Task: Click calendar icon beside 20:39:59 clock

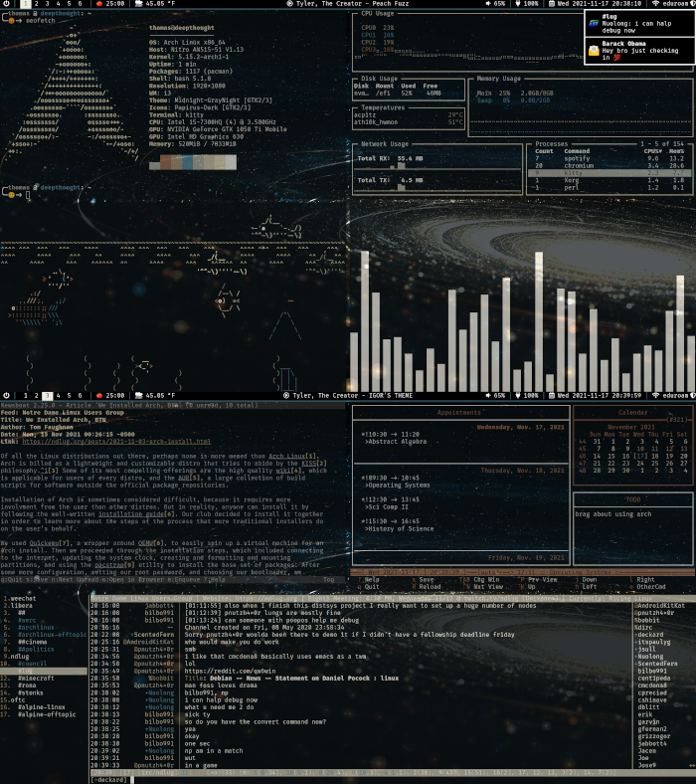Action: 552,396
